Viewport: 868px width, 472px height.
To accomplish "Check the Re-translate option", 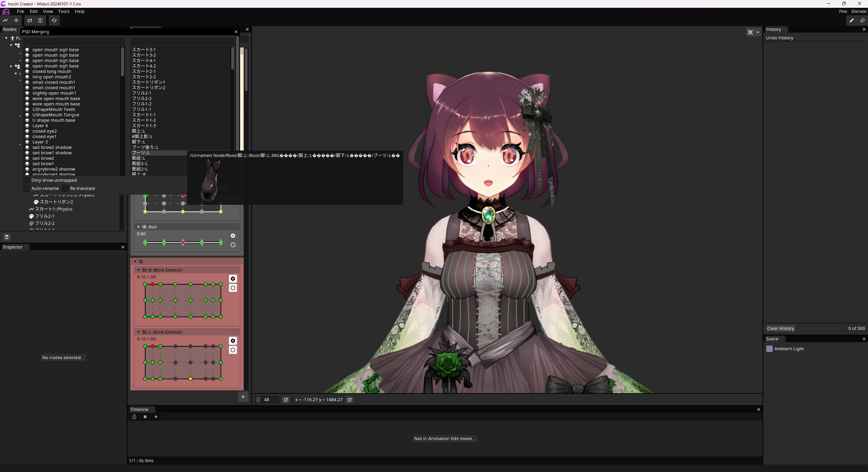I will click(65, 188).
